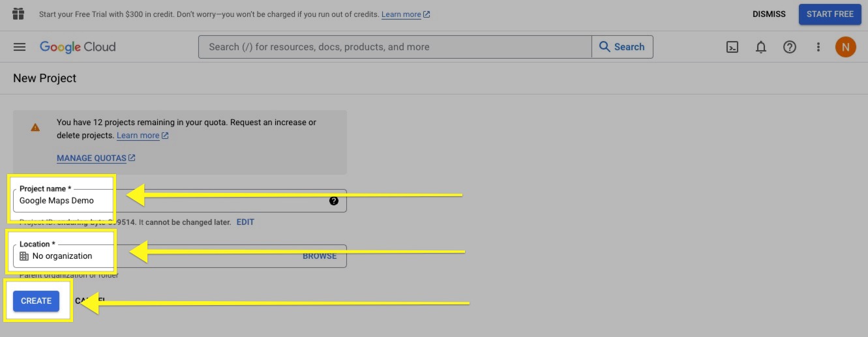Click the Search button with magnifier

point(622,47)
